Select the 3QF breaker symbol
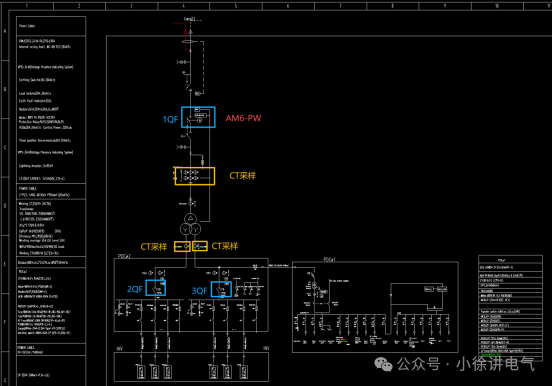This screenshot has width=553, height=386. (x=221, y=289)
